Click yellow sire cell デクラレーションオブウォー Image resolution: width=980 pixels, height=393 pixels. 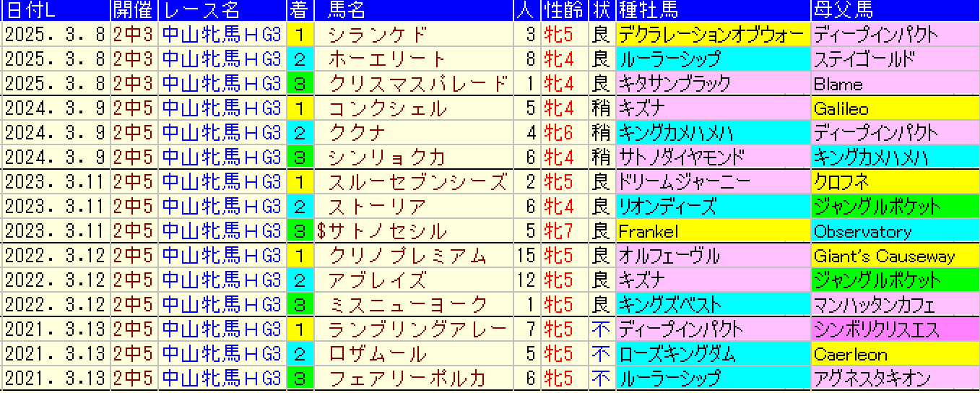pyautogui.click(x=711, y=35)
